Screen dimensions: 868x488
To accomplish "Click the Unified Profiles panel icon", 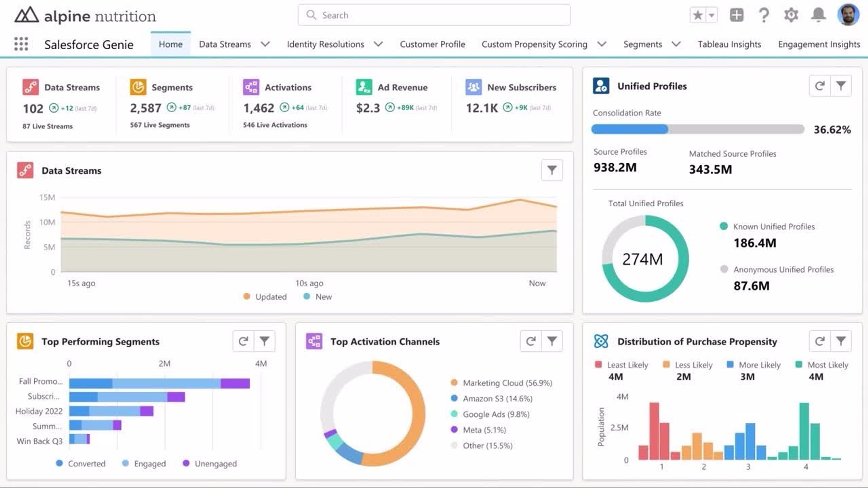I will coord(601,85).
